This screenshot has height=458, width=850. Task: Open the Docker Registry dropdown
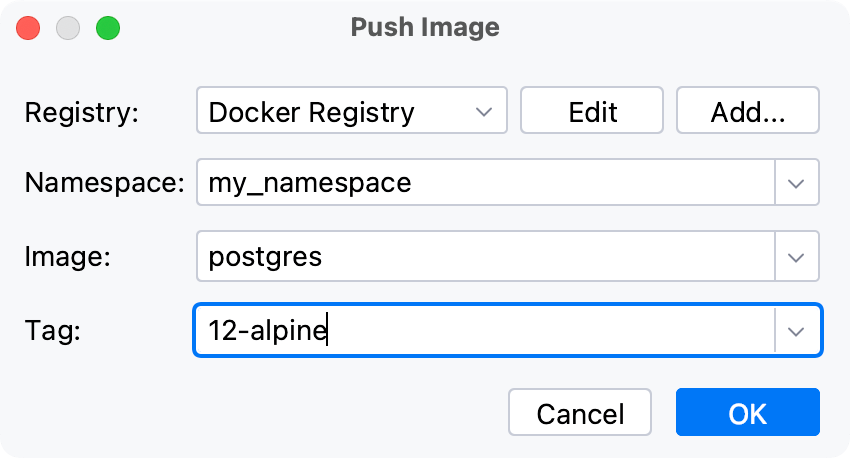point(352,110)
